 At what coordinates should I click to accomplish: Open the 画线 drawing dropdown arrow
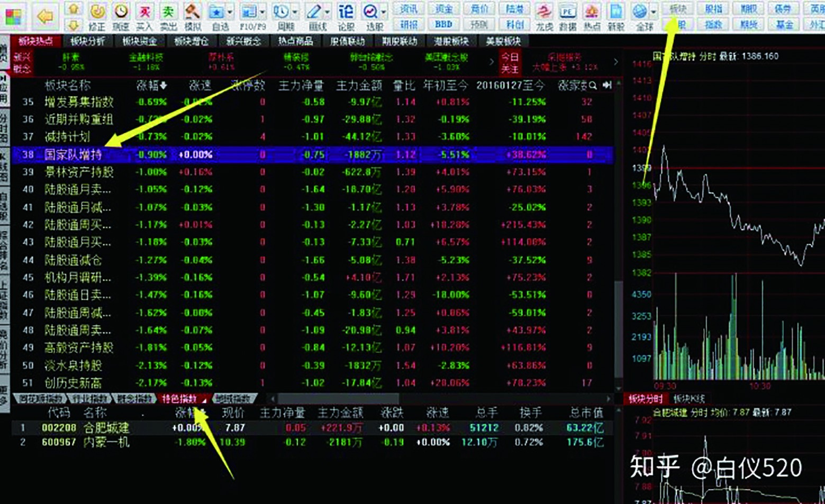(x=328, y=12)
